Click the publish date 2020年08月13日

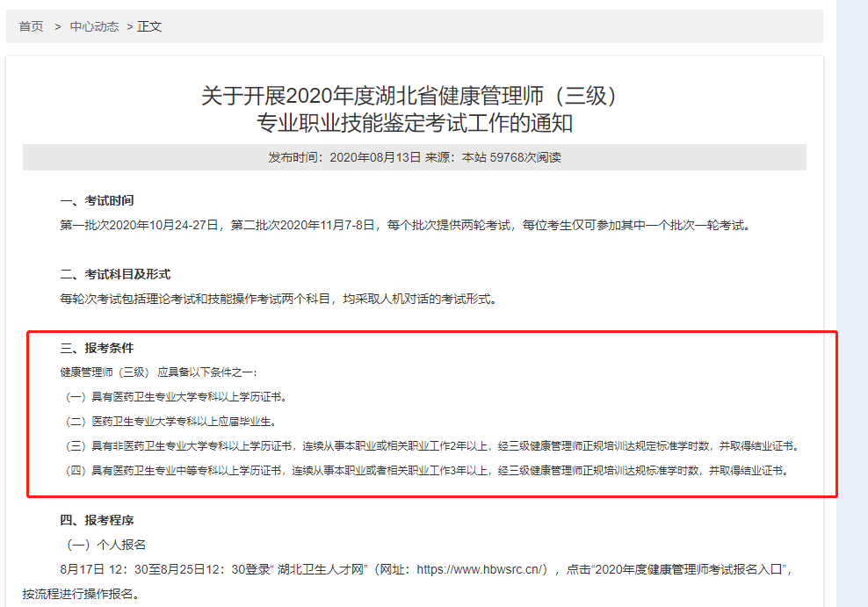(375, 157)
